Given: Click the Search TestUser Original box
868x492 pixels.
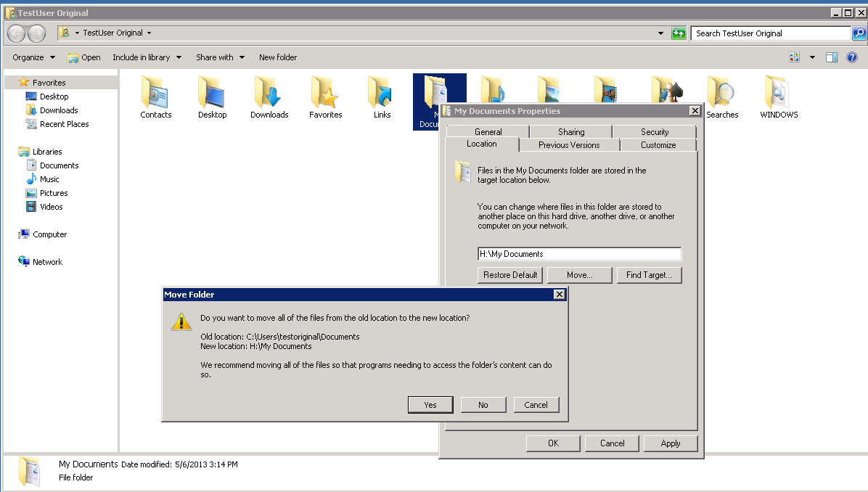Looking at the screenshot, I should (771, 33).
